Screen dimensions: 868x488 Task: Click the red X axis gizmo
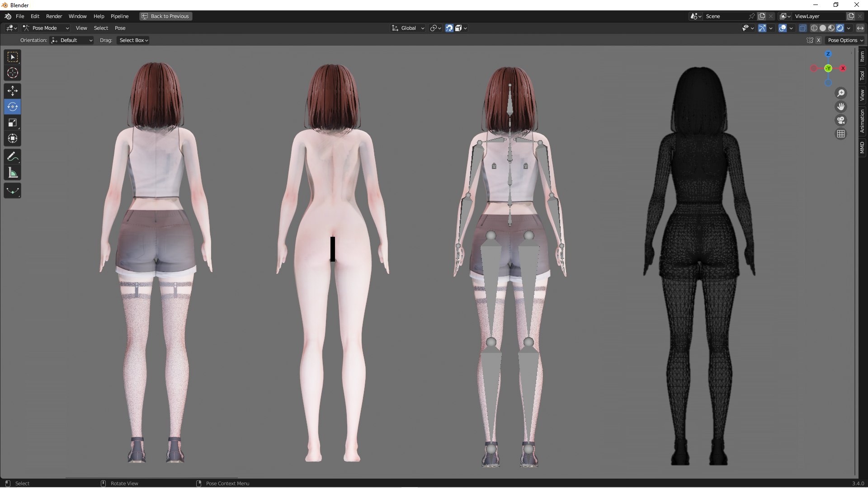pos(843,68)
